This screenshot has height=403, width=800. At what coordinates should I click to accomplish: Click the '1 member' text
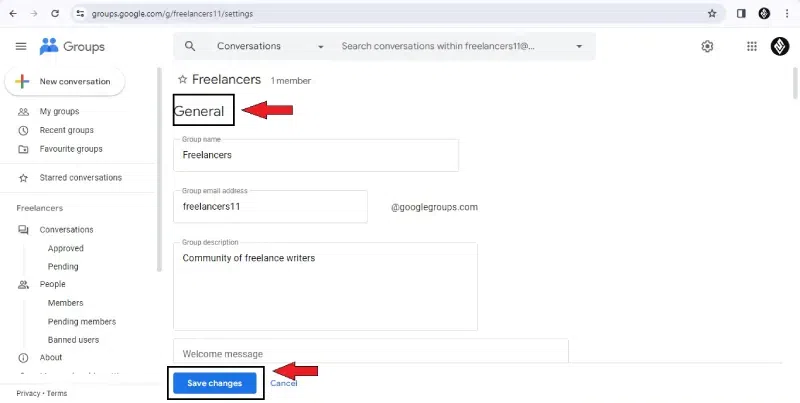(x=290, y=81)
